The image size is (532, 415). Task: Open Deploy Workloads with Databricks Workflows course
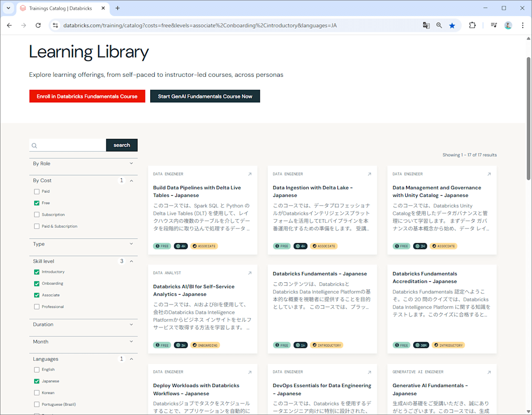click(x=196, y=389)
